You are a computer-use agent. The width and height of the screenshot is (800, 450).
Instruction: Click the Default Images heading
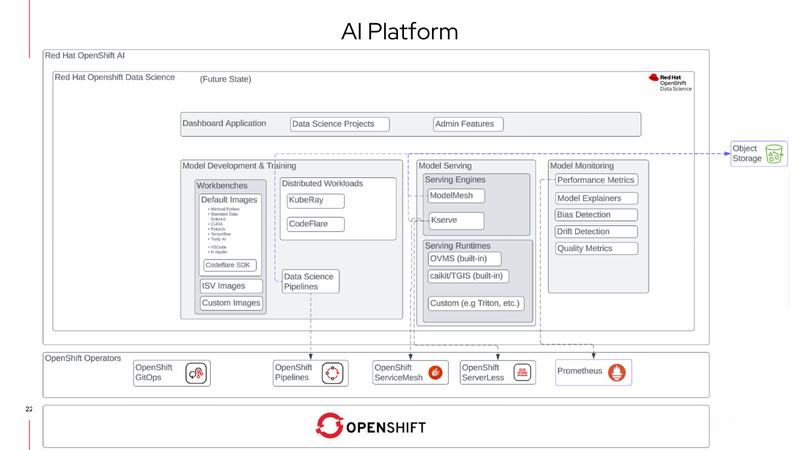coord(229,200)
